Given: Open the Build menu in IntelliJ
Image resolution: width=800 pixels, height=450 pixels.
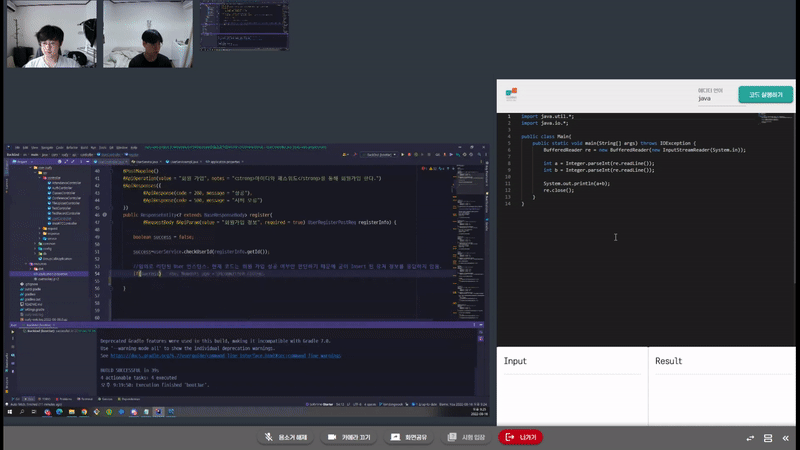Looking at the screenshot, I should click(84, 147).
